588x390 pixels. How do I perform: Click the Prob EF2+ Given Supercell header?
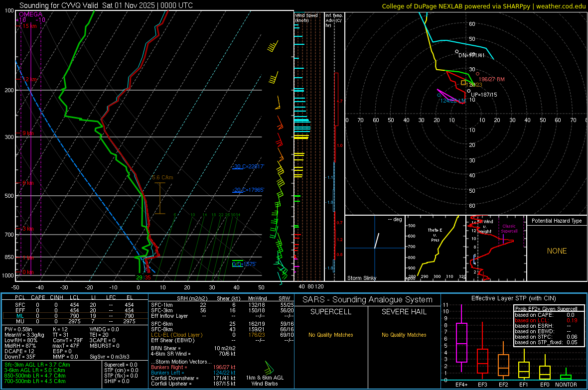pyautogui.click(x=546, y=309)
